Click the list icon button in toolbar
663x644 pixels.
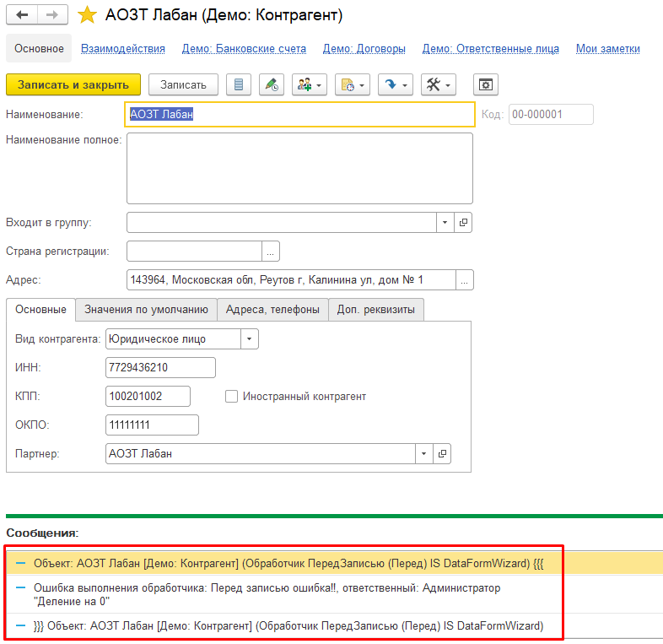coord(239,84)
